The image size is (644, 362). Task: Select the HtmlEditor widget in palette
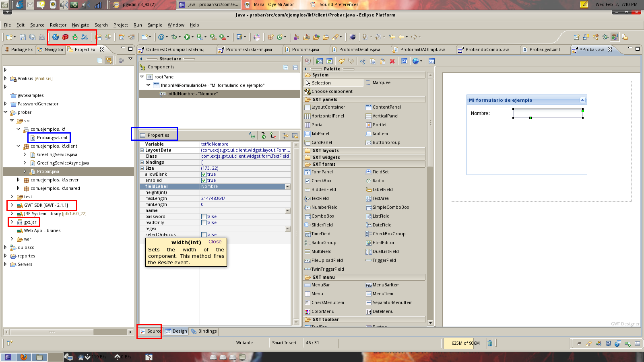[380, 243]
